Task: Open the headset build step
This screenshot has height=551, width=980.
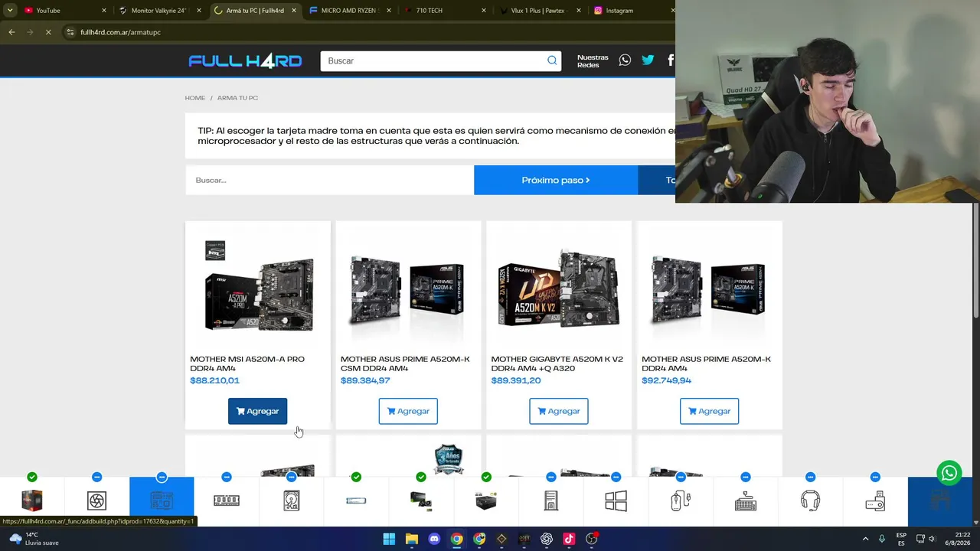Action: (x=810, y=500)
